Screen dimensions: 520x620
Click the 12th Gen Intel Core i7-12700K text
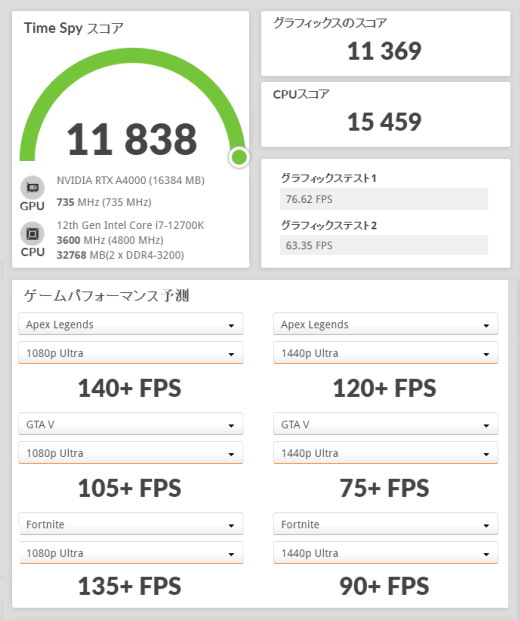130,225
